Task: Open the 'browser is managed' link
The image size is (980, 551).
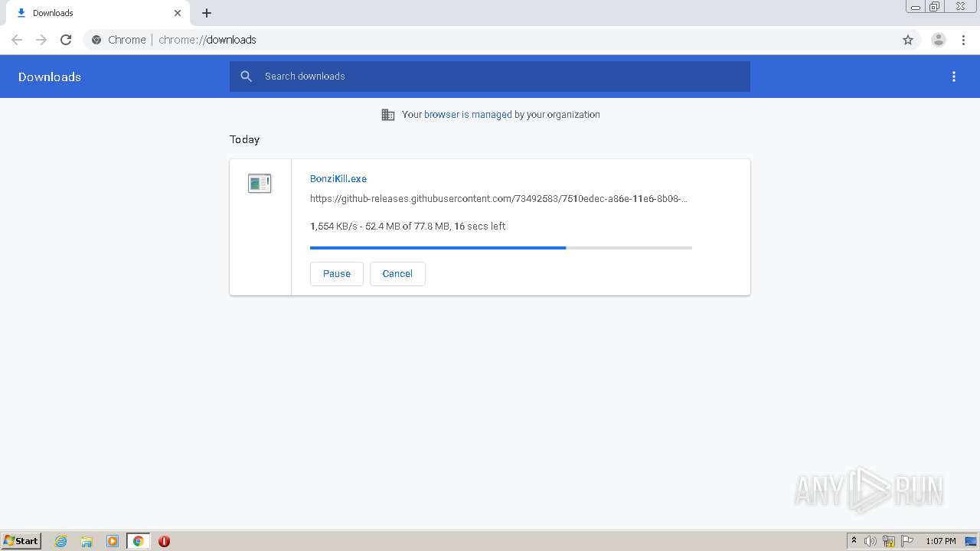Action: pos(468,115)
